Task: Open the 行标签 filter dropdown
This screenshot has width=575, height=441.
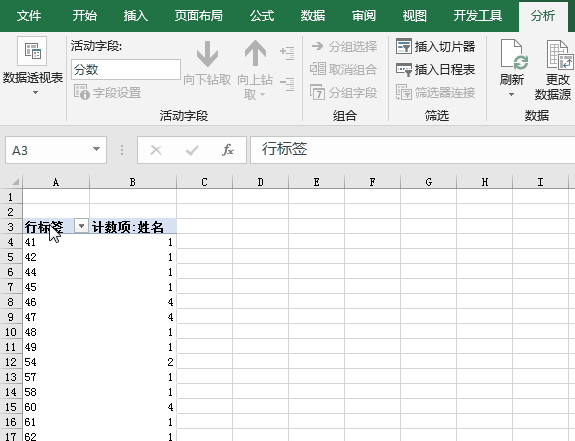Action: (x=81, y=226)
